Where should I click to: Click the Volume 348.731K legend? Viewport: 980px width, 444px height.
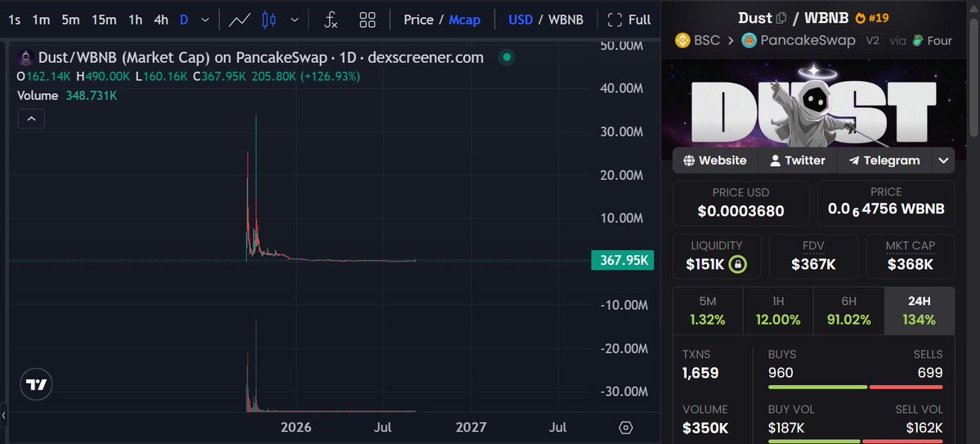(67, 96)
